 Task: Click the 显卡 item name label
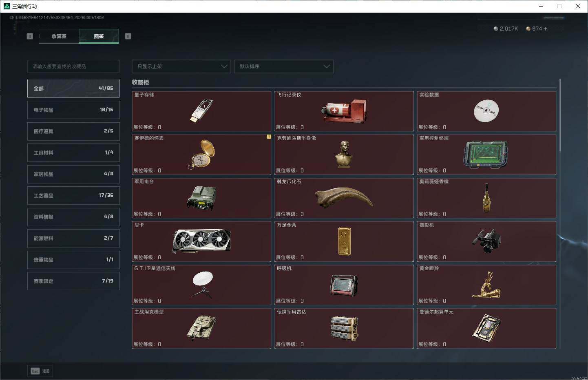click(x=139, y=225)
